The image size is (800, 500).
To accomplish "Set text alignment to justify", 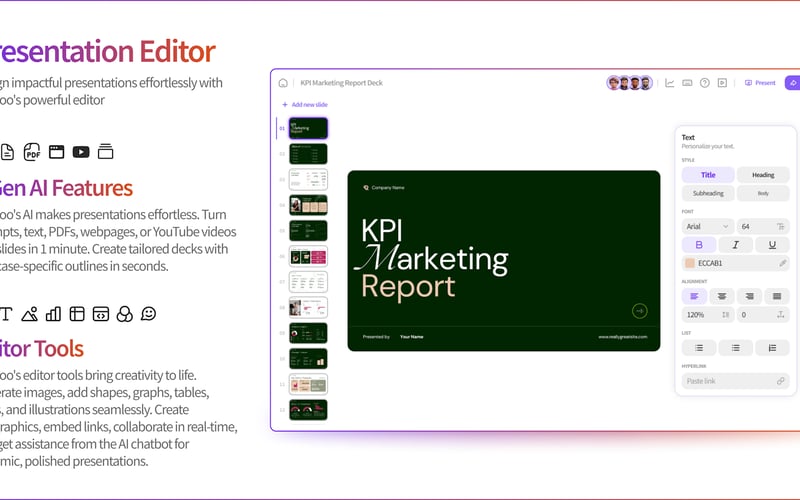I will click(777, 296).
